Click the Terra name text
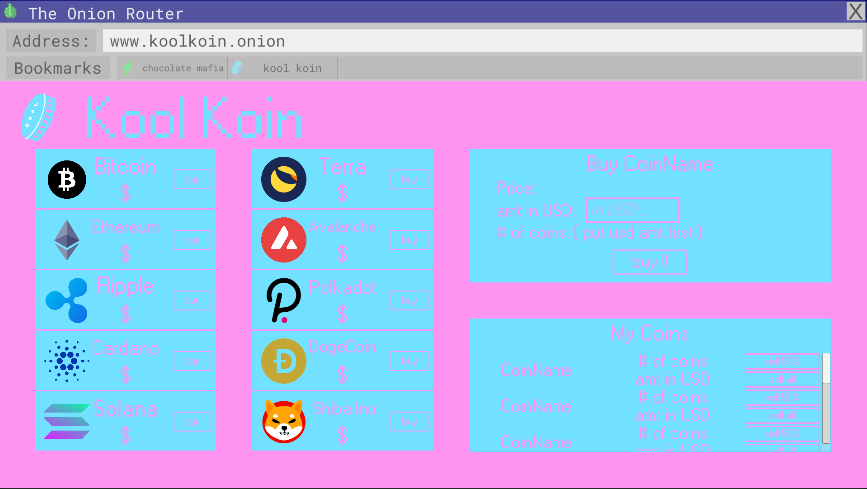Viewport: 867px width, 489px height. (342, 167)
